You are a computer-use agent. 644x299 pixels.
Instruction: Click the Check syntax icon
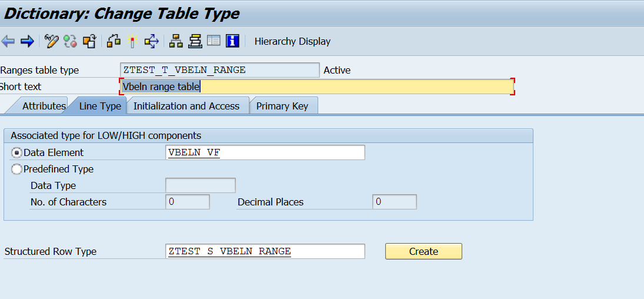(x=114, y=41)
